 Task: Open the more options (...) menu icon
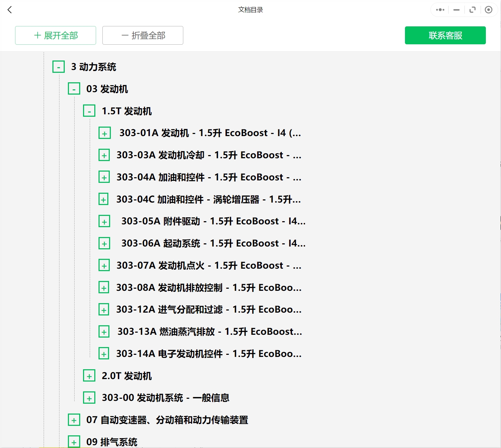coord(439,10)
